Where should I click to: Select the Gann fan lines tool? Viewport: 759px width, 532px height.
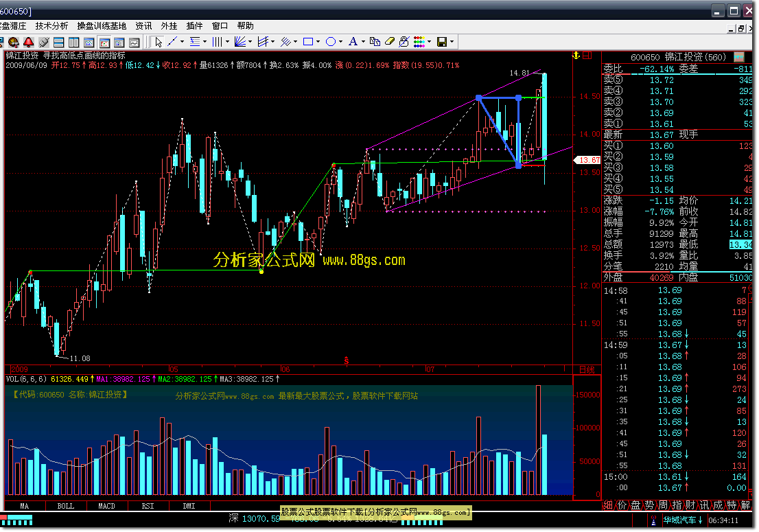coord(240,42)
